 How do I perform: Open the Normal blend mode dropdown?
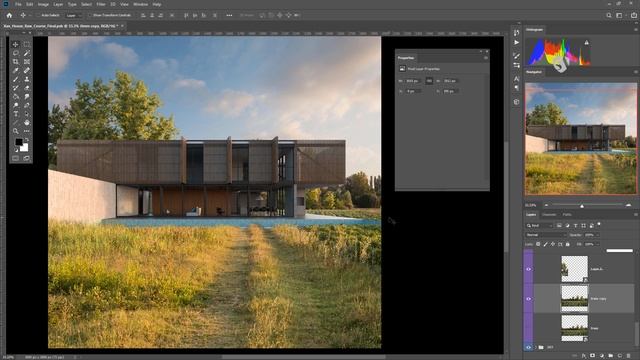545,235
